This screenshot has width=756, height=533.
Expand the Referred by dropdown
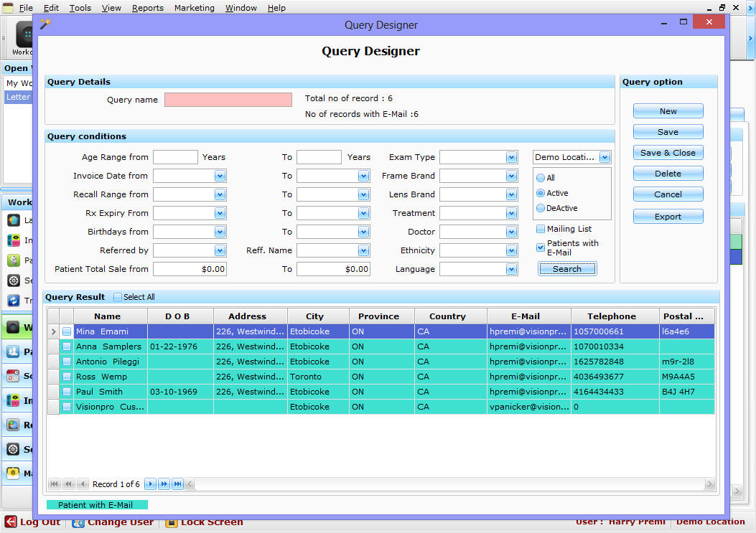click(220, 250)
